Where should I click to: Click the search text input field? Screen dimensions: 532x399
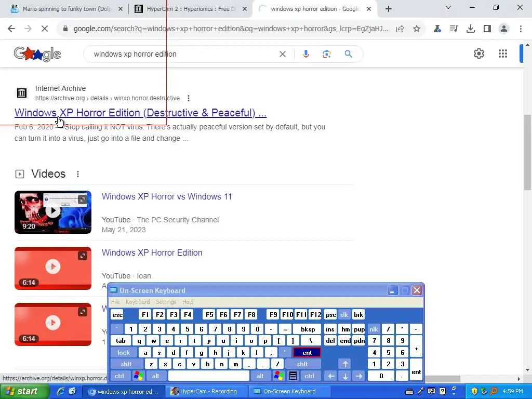pos(183,54)
